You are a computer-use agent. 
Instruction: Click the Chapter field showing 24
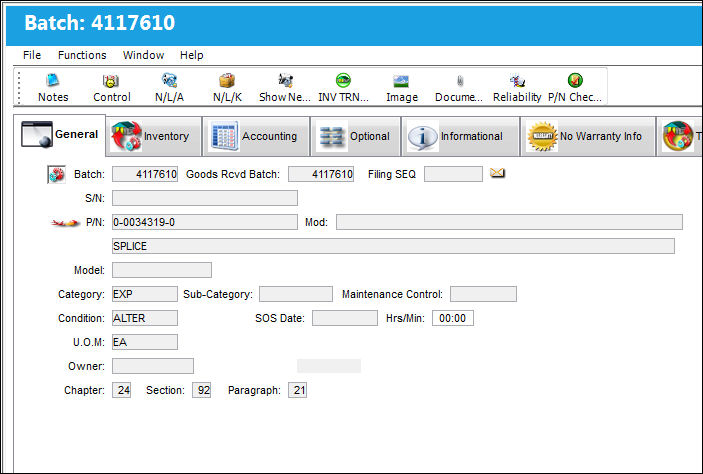[122, 390]
